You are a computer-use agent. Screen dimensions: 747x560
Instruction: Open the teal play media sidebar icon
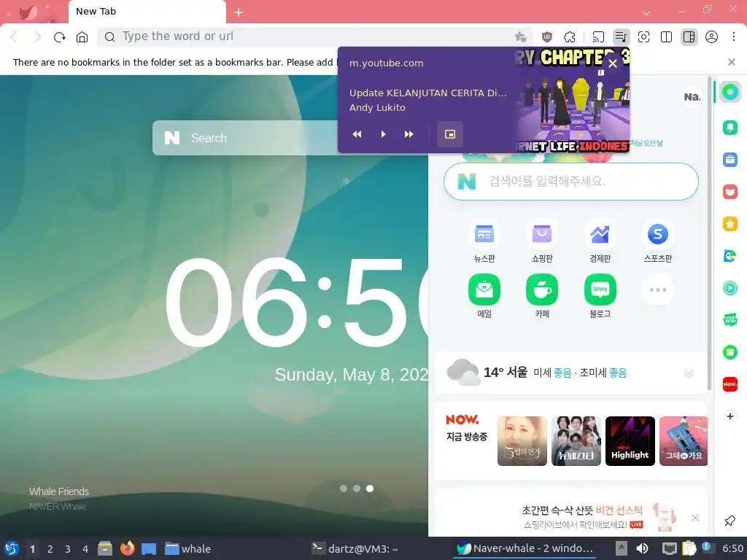[729, 288]
